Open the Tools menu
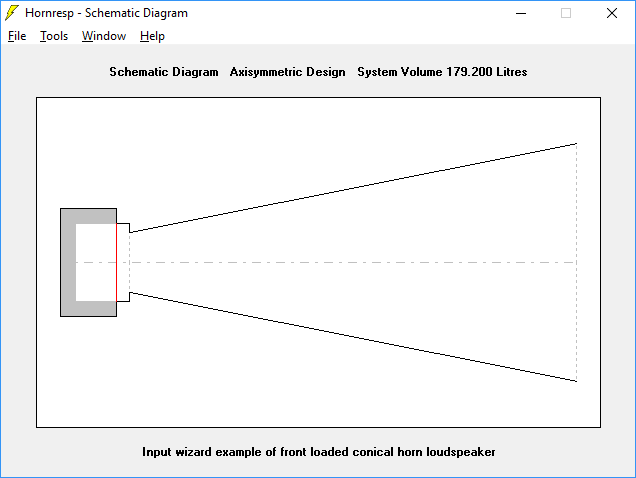 pos(54,36)
